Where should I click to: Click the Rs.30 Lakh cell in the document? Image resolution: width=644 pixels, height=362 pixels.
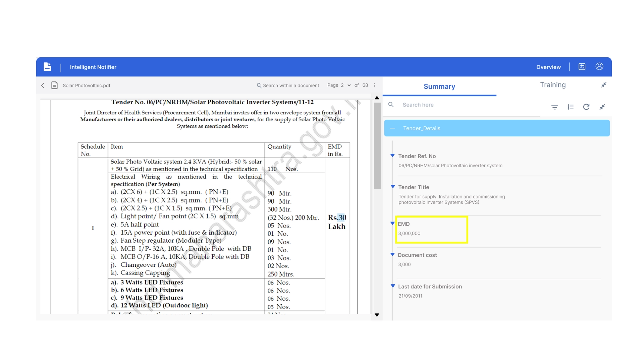point(337,222)
